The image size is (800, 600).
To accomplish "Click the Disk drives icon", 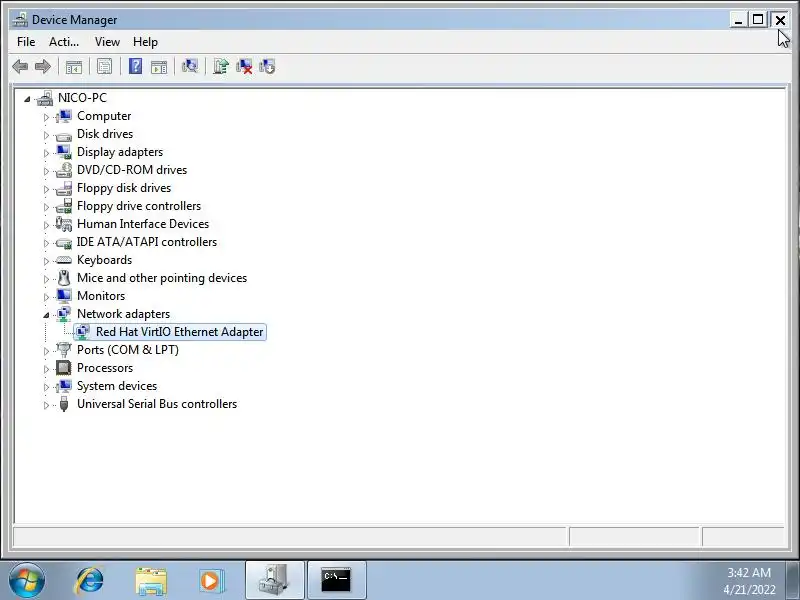I will pyautogui.click(x=64, y=136).
